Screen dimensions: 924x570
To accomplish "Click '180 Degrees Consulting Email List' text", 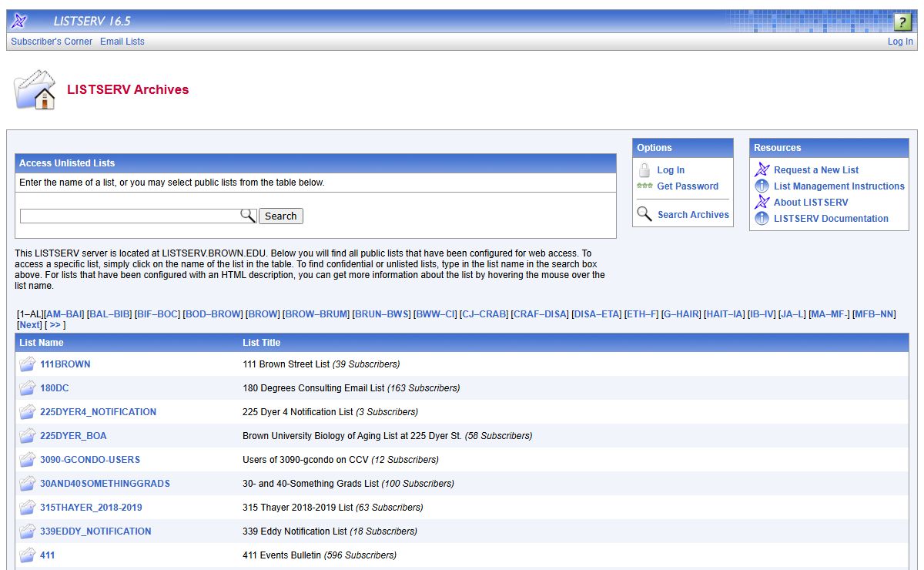I will pos(313,388).
